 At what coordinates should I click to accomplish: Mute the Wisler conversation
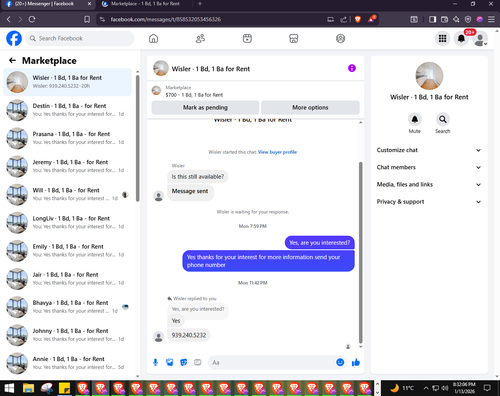415,119
